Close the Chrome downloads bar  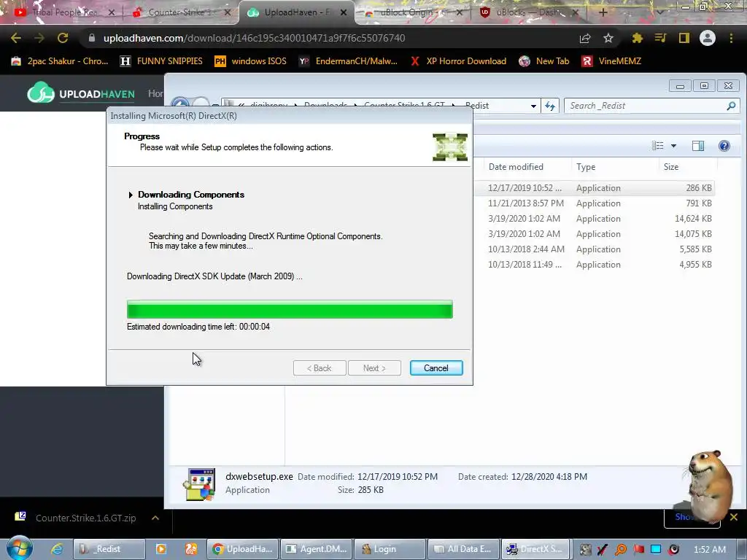734,517
